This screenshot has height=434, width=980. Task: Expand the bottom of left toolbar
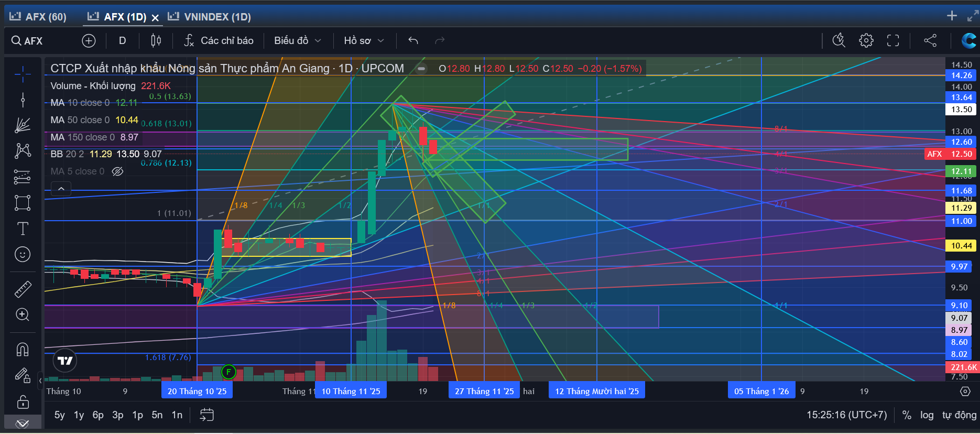[23, 423]
